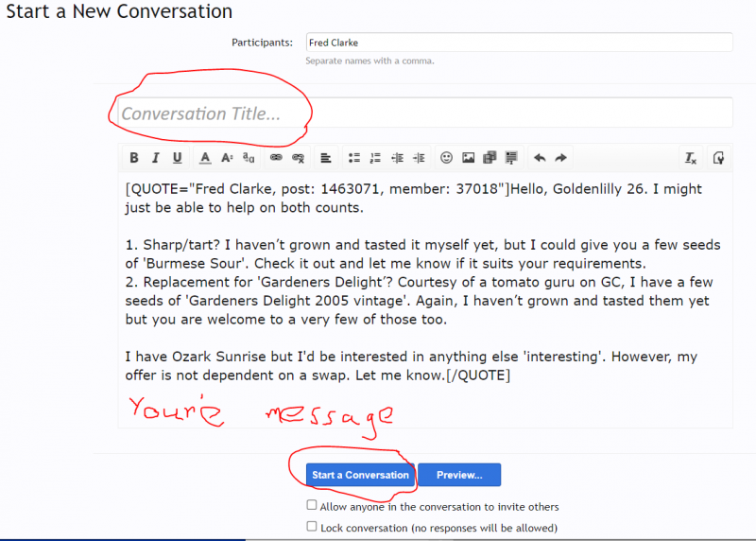Insert a smiley into the message

(446, 158)
